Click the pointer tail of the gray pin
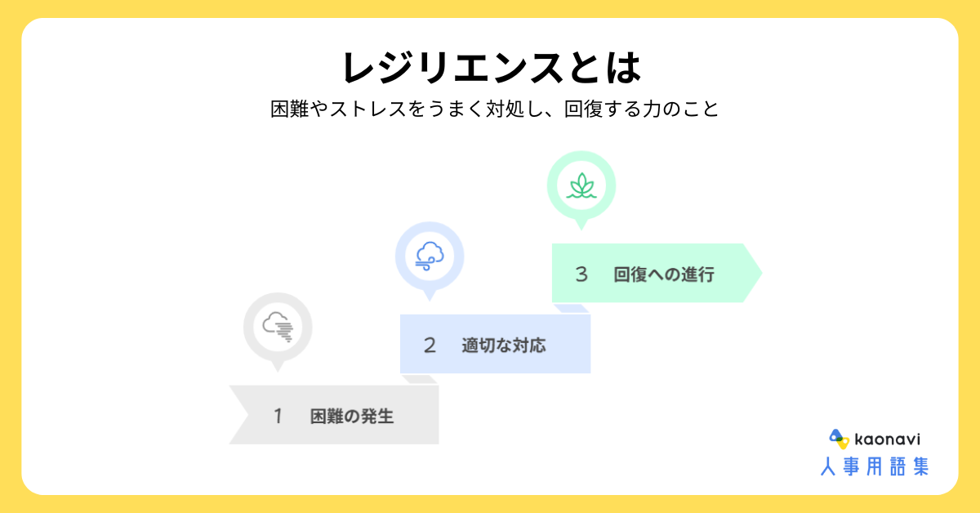Image resolution: width=980 pixels, height=513 pixels. point(278,366)
